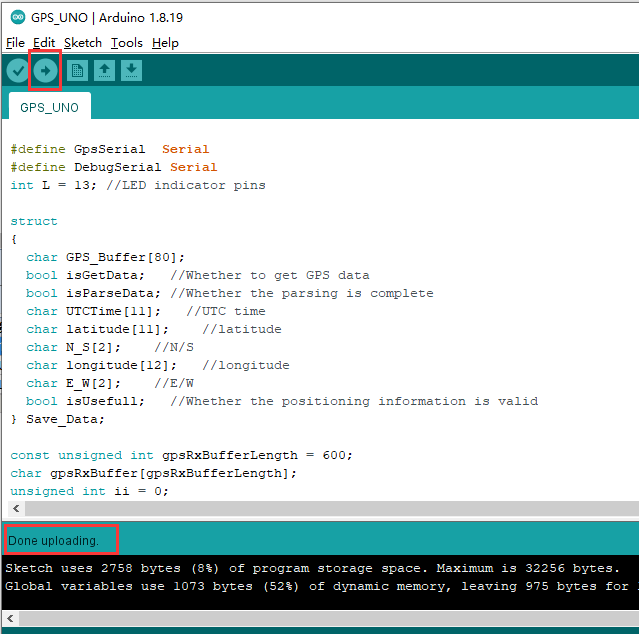The width and height of the screenshot is (639, 634).
Task: Create a new sketch with New icon
Action: [x=77, y=70]
